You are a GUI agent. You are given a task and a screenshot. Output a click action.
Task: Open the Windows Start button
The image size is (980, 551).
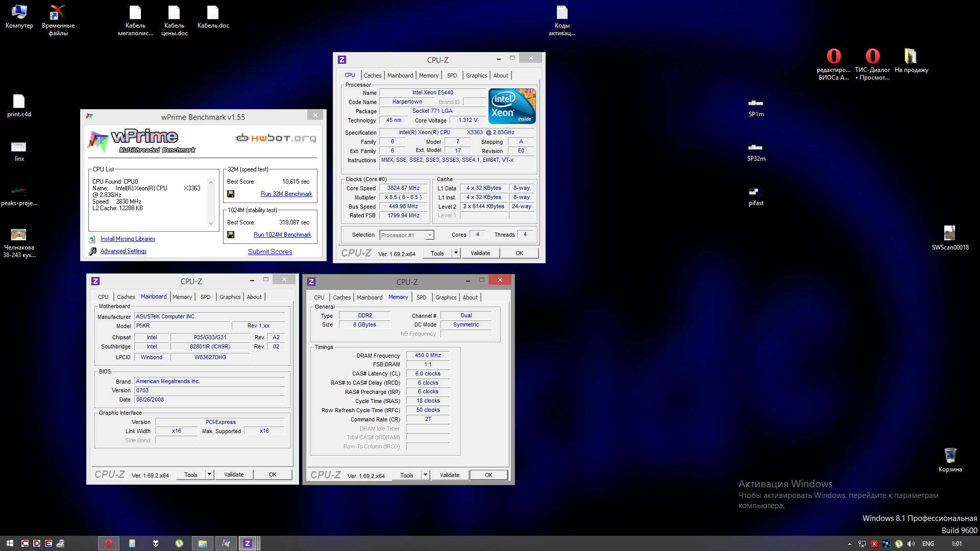[x=10, y=543]
